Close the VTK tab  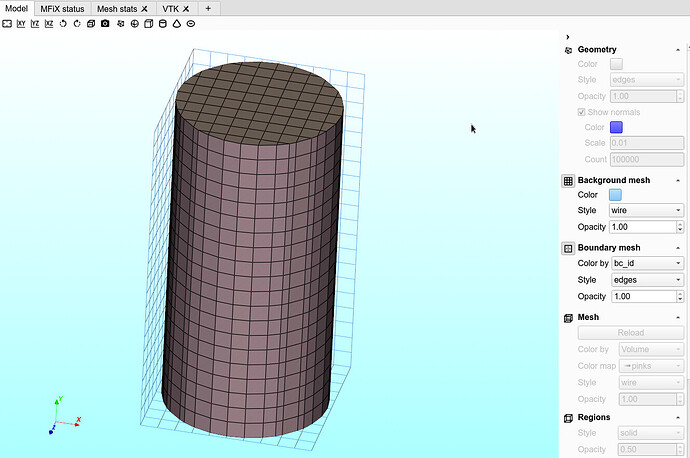[186, 7]
